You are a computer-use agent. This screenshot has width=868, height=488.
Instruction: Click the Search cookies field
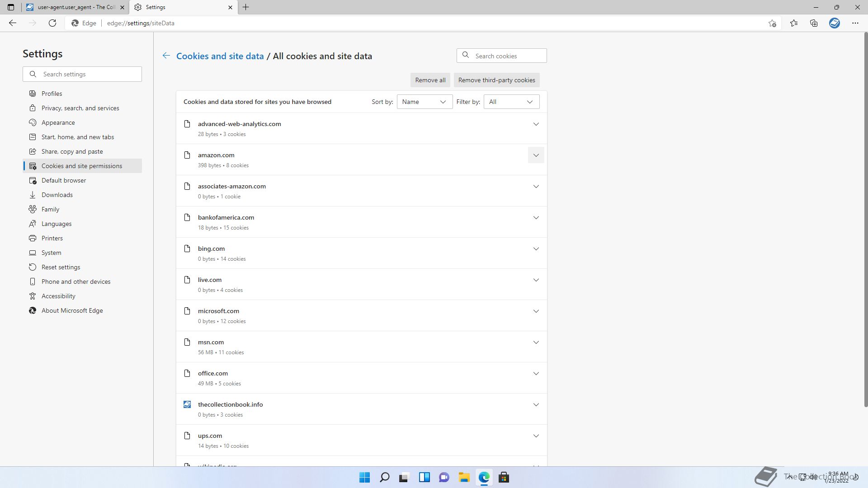pyautogui.click(x=502, y=56)
